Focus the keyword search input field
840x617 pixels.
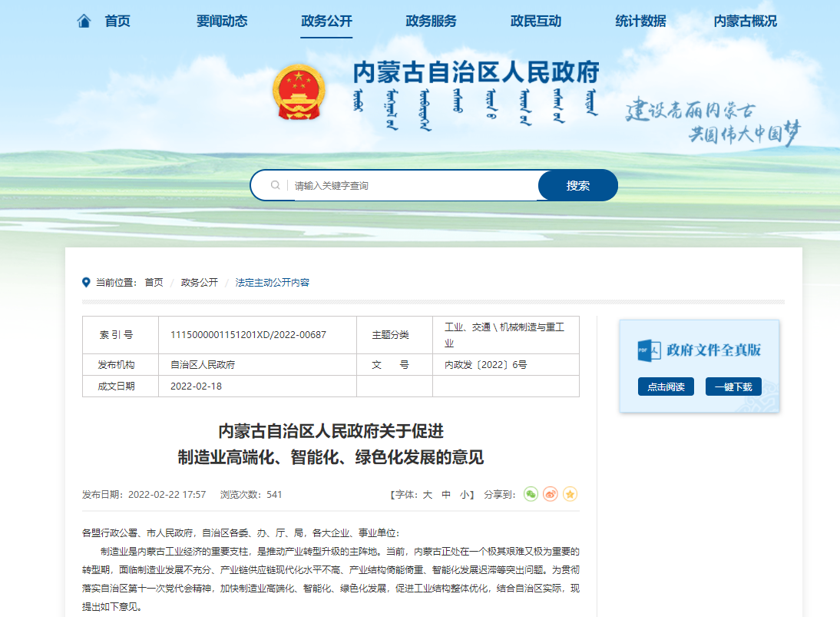(413, 185)
